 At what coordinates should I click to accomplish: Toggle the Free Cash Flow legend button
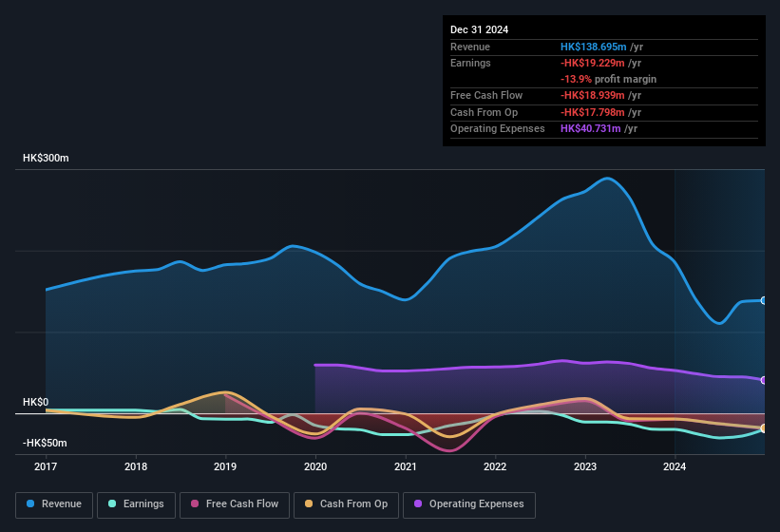pos(235,504)
